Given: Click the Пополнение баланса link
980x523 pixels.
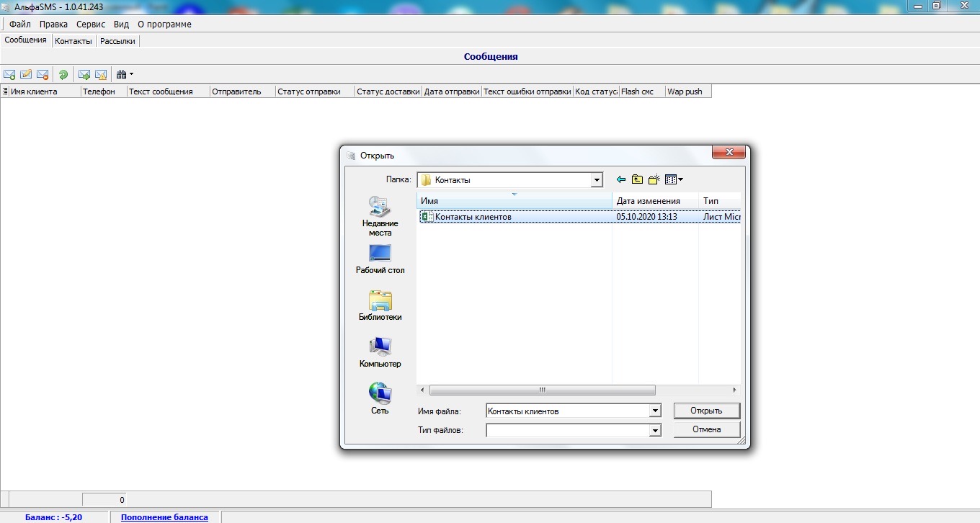Looking at the screenshot, I should (x=164, y=517).
